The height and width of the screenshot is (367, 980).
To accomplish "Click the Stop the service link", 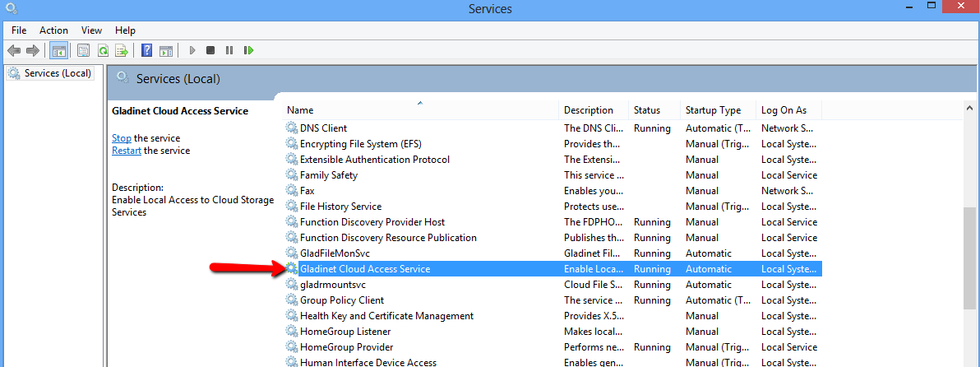I will (x=121, y=138).
